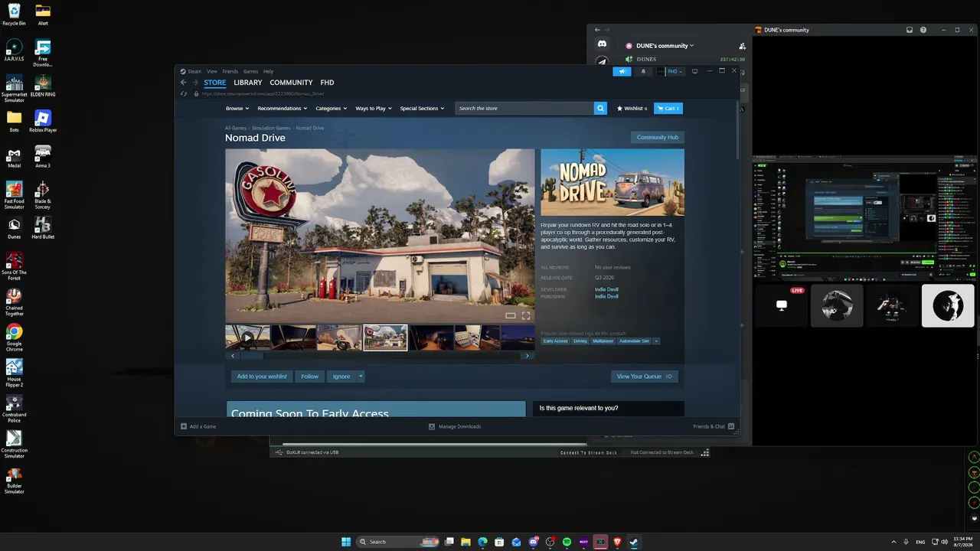This screenshot has height=551, width=980.
Task: Click Add a Game in Steam
Action: pyautogui.click(x=198, y=426)
